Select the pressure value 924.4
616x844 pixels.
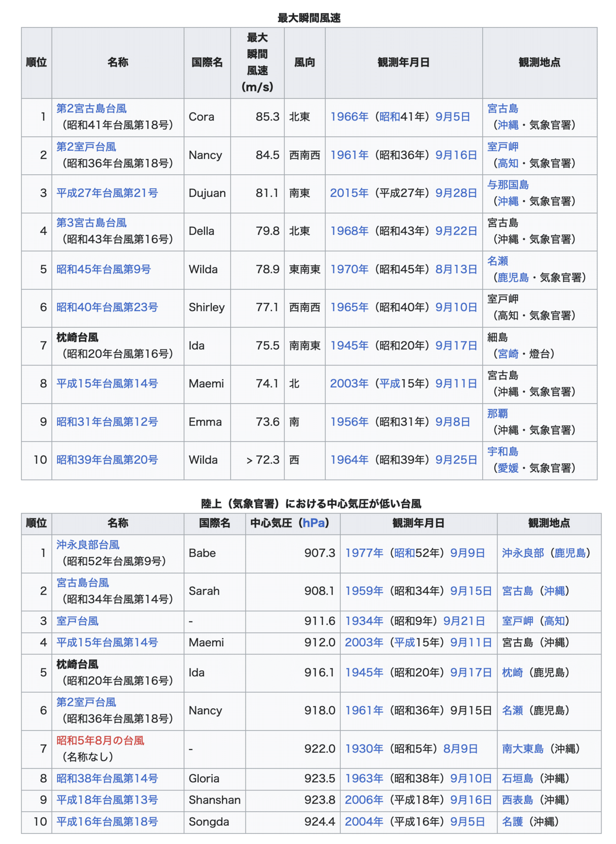point(320,822)
